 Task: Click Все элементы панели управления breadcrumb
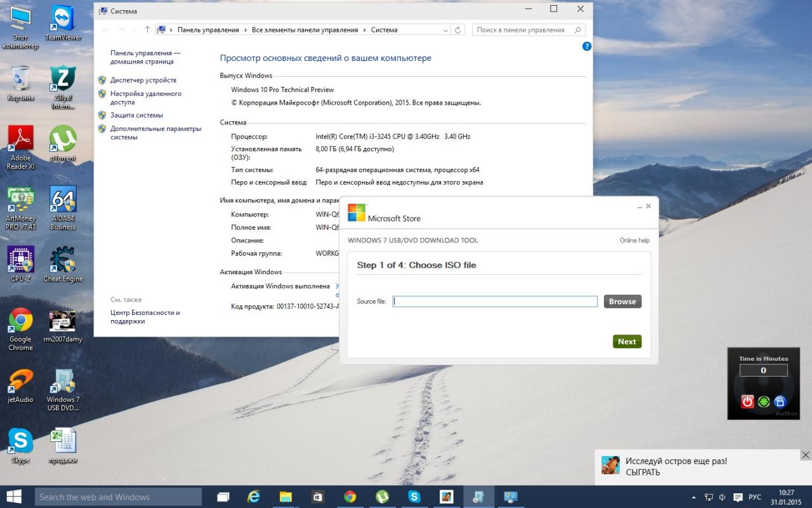point(304,30)
